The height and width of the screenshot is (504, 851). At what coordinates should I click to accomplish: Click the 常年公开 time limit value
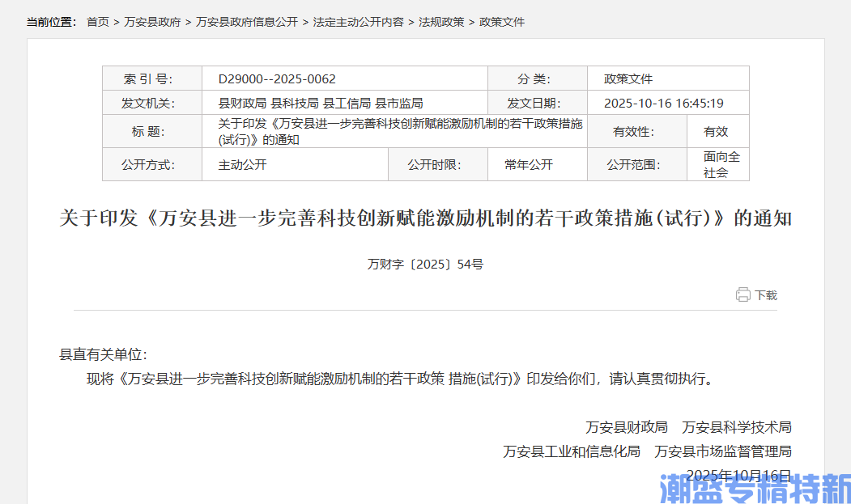click(x=529, y=164)
